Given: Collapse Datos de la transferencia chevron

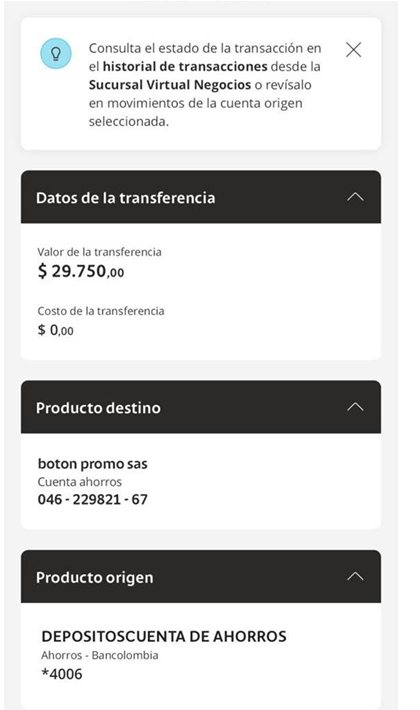Looking at the screenshot, I should pyautogui.click(x=355, y=197).
